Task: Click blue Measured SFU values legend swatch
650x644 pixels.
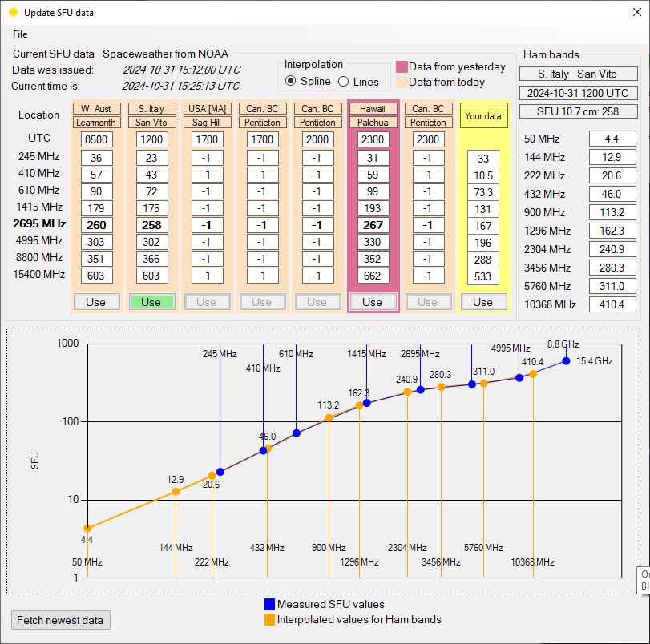Action: tap(269, 604)
